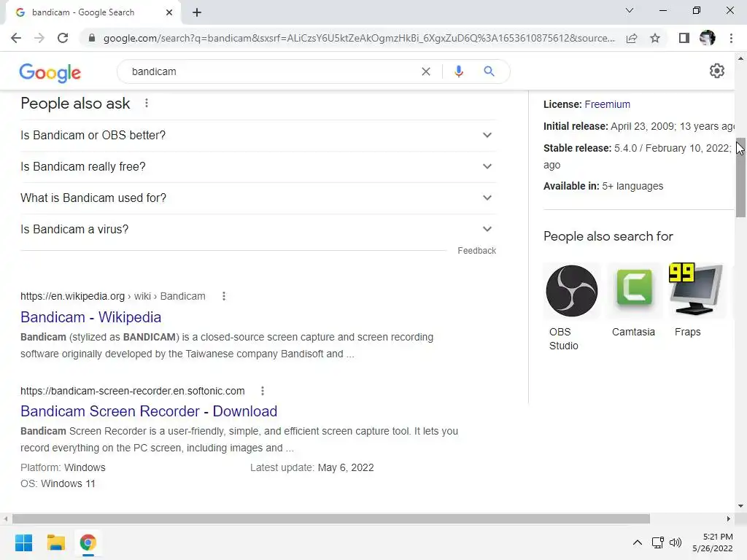Open Softonic result's three-dot options

tap(263, 391)
